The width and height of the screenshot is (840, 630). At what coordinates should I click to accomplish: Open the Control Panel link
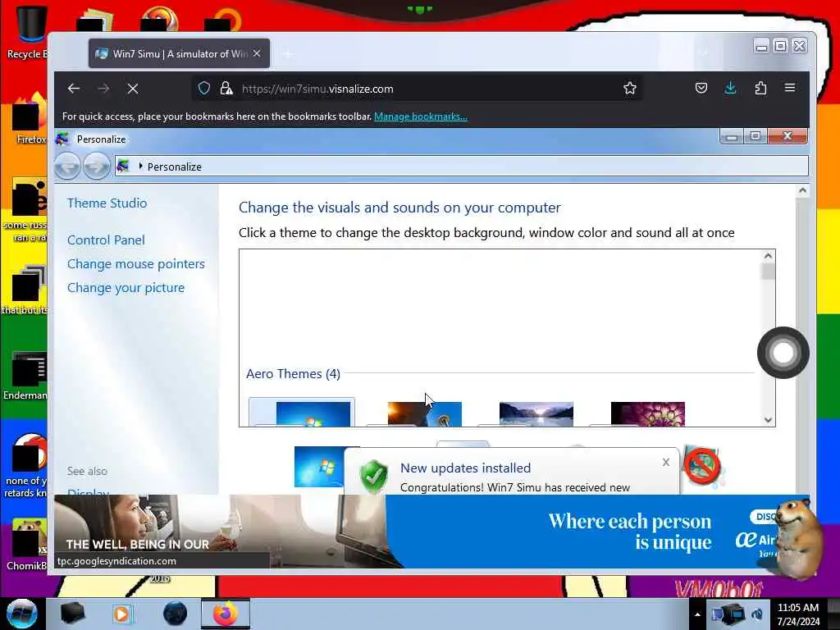[106, 240]
